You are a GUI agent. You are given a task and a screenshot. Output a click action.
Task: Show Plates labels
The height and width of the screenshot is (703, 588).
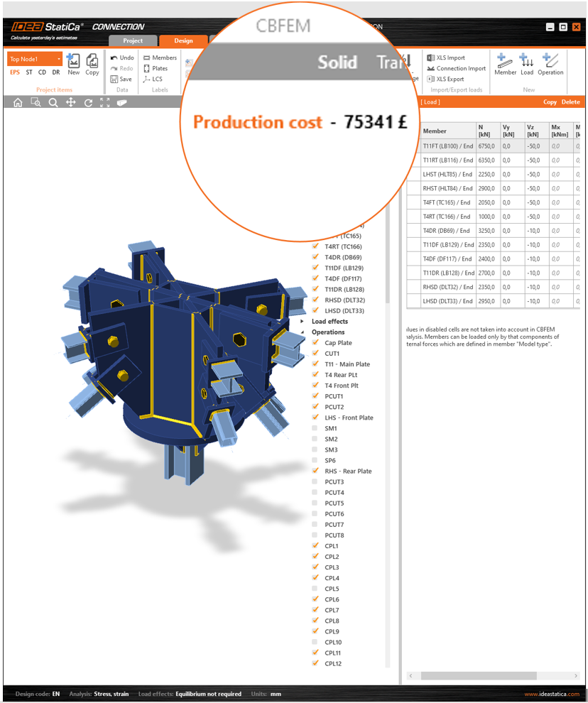click(x=156, y=68)
